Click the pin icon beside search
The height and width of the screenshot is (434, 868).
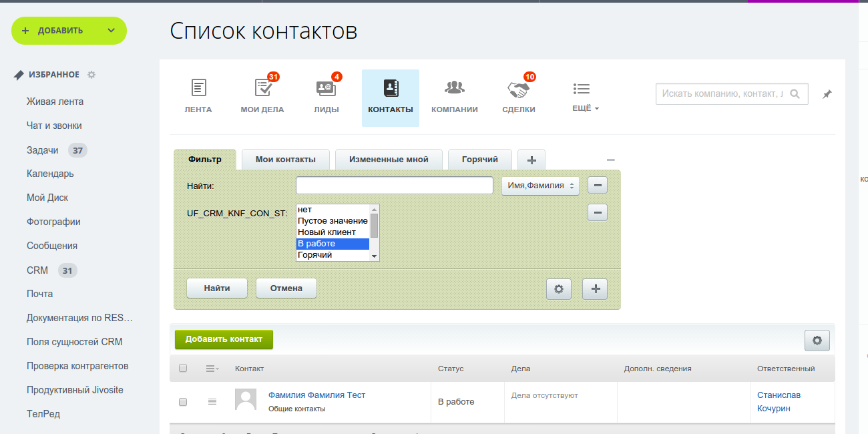[x=827, y=95]
